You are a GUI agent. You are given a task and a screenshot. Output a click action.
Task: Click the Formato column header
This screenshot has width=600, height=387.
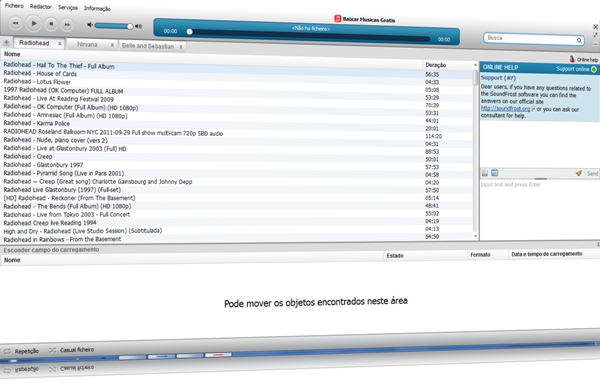[480, 255]
